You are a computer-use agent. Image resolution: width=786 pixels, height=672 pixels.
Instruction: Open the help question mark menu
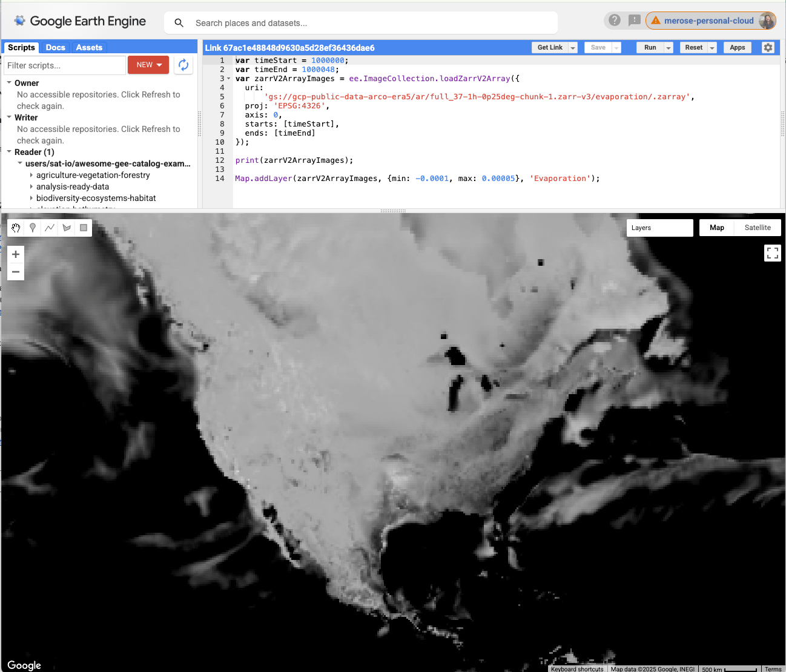615,21
